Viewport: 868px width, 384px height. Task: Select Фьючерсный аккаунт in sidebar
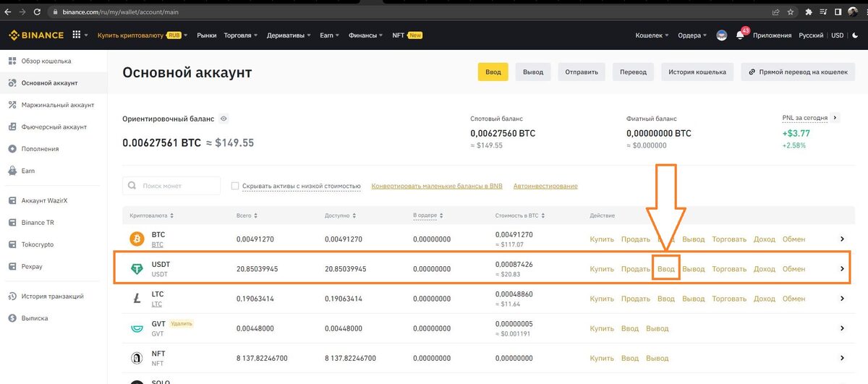(x=54, y=127)
